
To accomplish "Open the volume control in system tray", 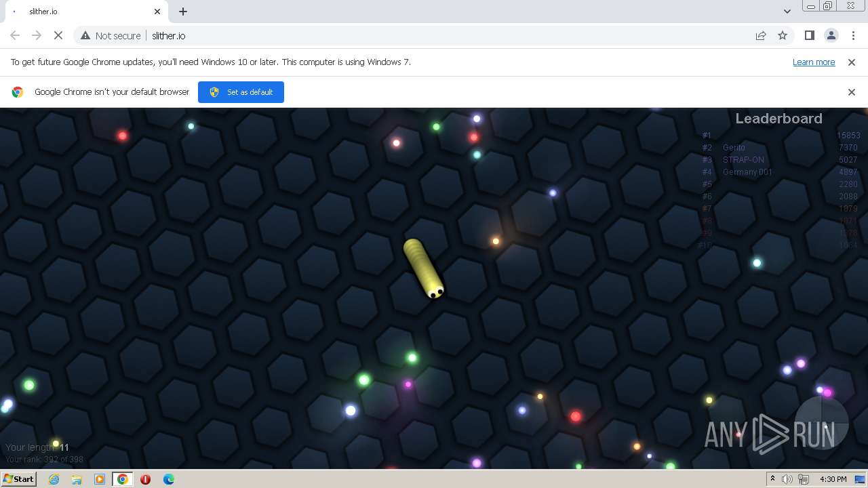I will [787, 479].
